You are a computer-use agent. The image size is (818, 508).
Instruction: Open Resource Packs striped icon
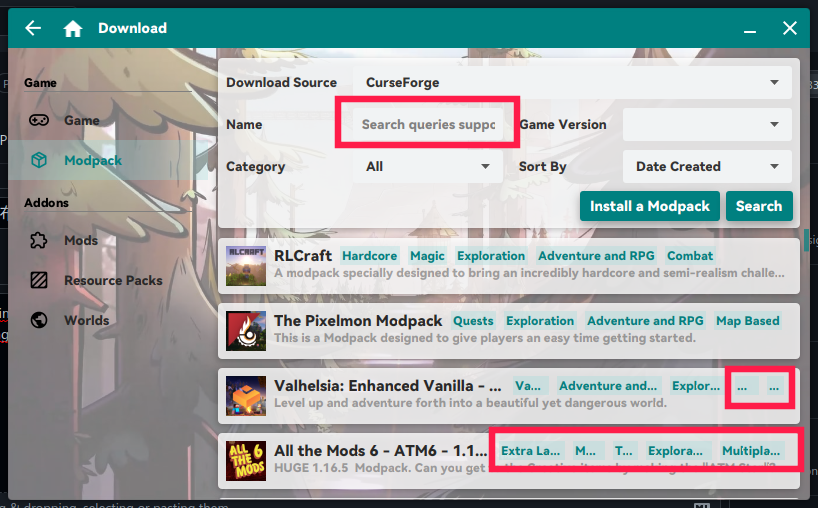39,281
